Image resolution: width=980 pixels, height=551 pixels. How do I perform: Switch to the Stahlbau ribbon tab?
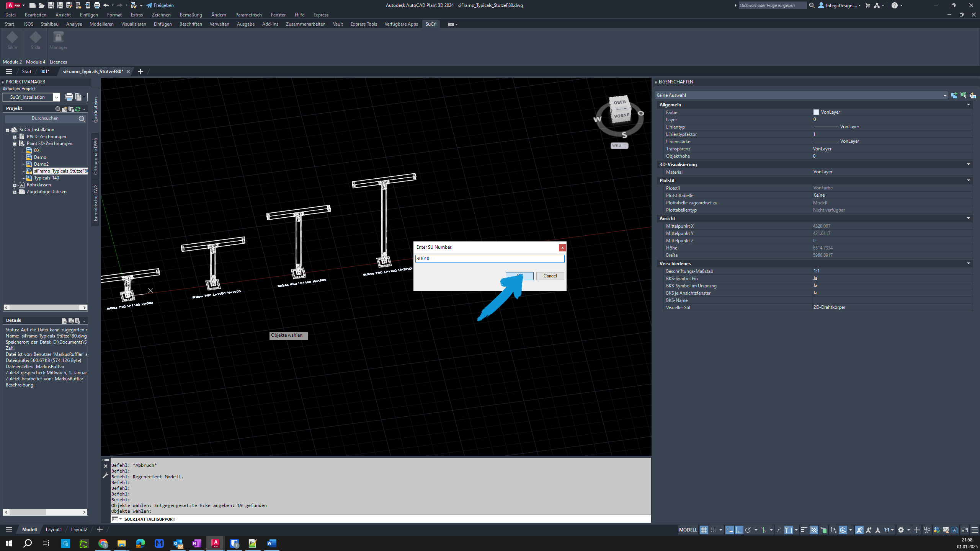pyautogui.click(x=50, y=24)
